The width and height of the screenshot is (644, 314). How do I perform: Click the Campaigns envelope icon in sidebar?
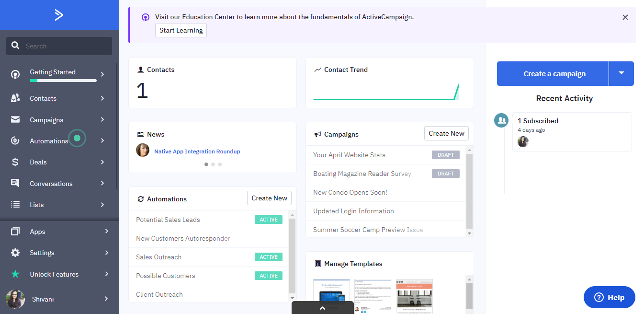15,120
